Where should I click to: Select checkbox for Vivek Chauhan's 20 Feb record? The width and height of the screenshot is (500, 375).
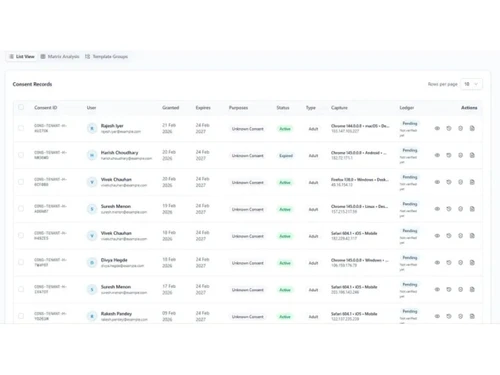tap(21, 182)
